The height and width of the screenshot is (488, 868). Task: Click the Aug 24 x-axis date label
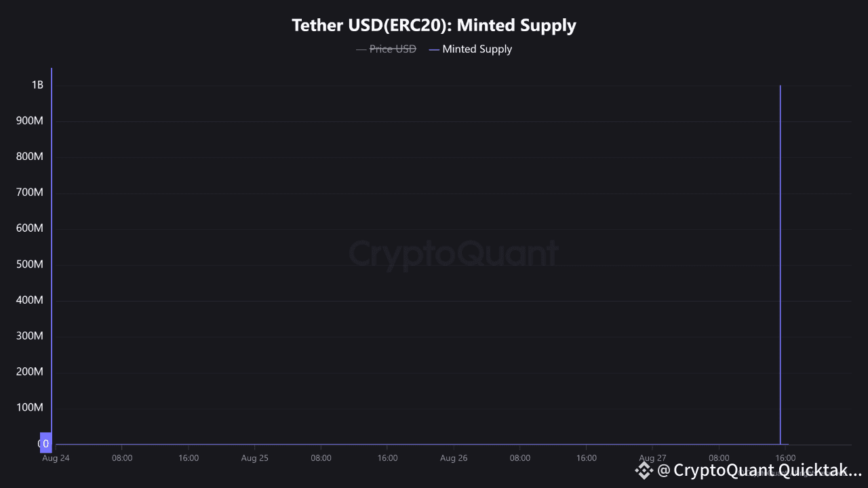56,458
